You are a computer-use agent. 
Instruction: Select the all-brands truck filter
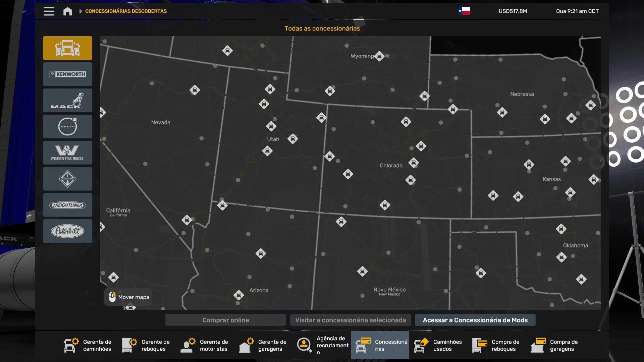67,48
